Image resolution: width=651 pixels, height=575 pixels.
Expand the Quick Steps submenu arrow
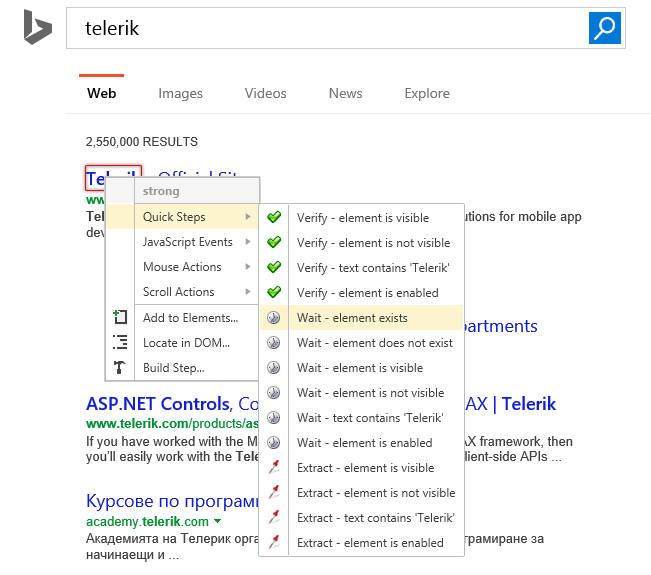(248, 216)
